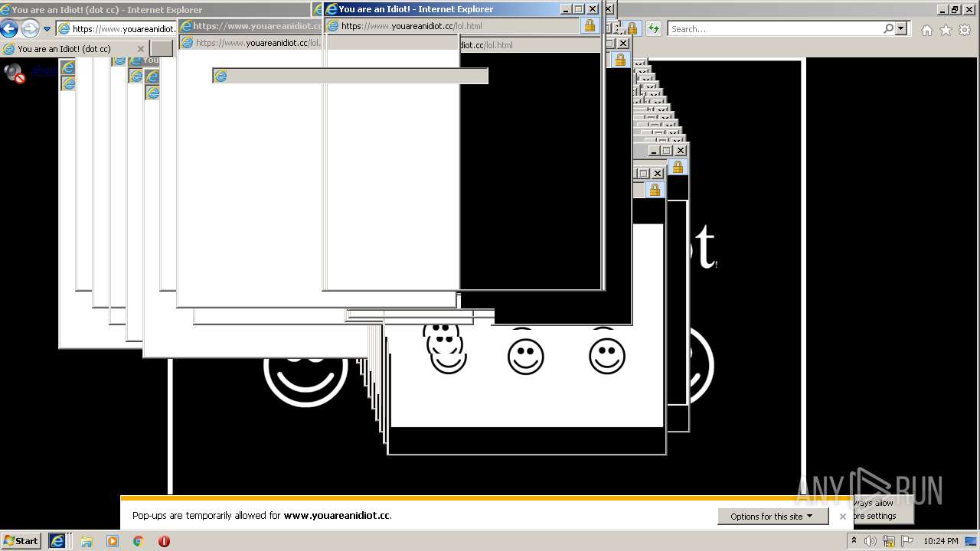Click the main window address bar
Image resolution: width=980 pixels, height=551 pixels.
[116, 29]
